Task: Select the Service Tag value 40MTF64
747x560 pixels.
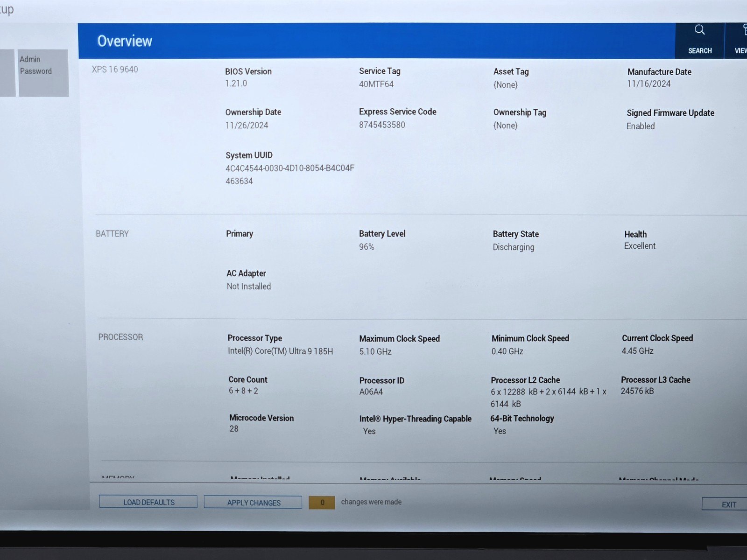Action: click(376, 84)
